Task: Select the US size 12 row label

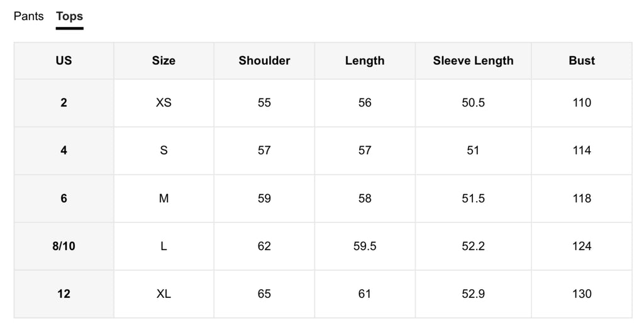Action: click(x=64, y=294)
